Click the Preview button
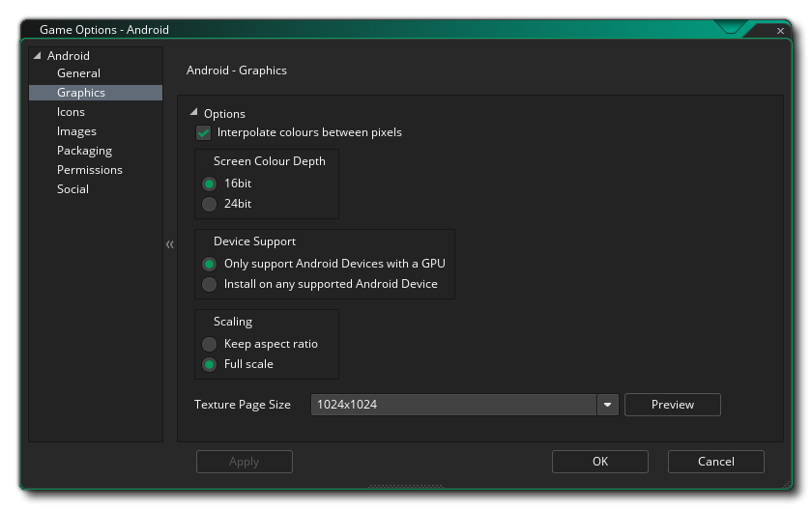Viewport: 812px width, 509px height. click(672, 405)
